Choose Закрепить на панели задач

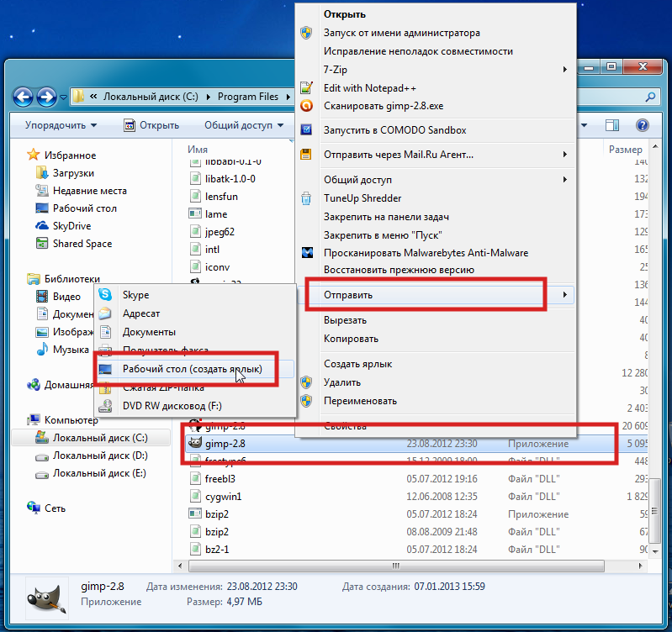[437, 217]
